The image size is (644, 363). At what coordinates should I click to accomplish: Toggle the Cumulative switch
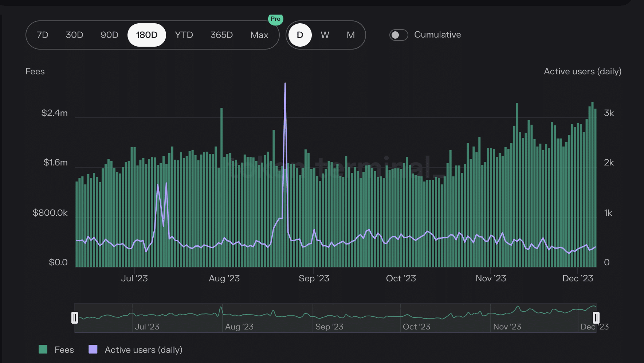398,35
